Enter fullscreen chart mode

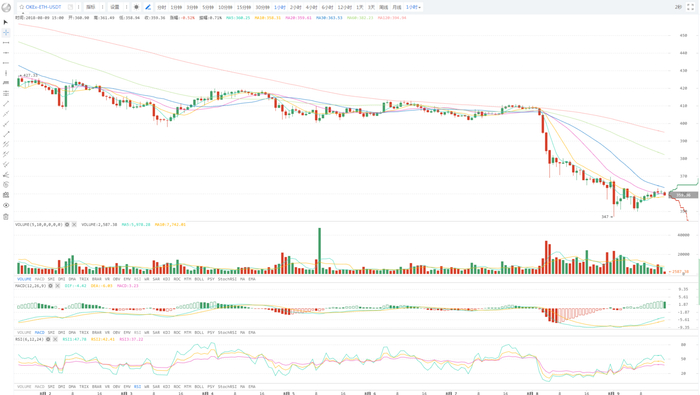(690, 7)
